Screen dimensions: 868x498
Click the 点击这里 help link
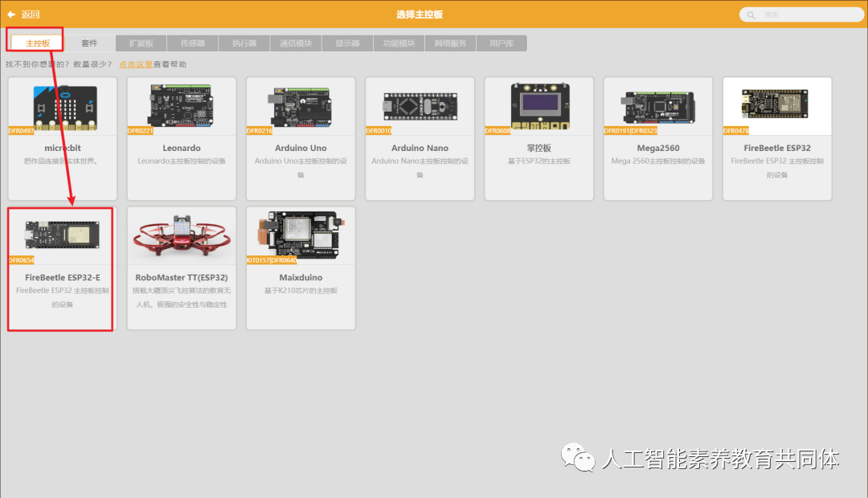136,64
